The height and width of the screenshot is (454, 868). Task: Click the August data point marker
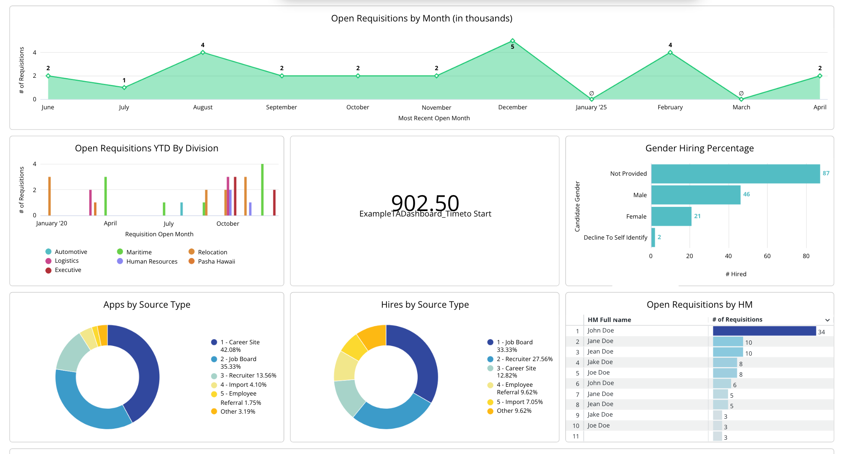pos(203,53)
